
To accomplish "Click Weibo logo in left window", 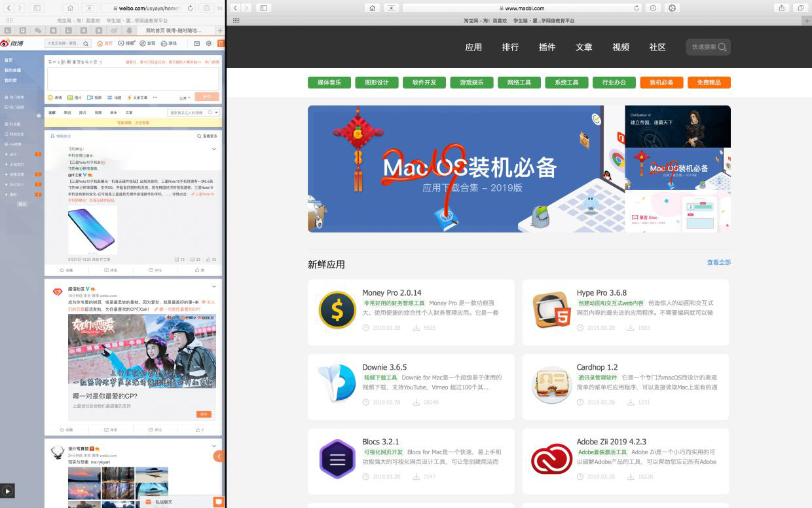I will point(12,43).
